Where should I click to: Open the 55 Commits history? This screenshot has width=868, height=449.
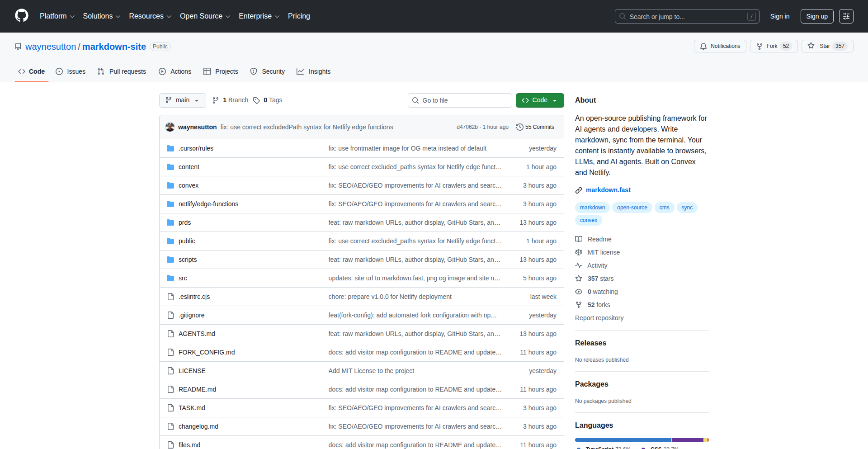click(x=535, y=127)
